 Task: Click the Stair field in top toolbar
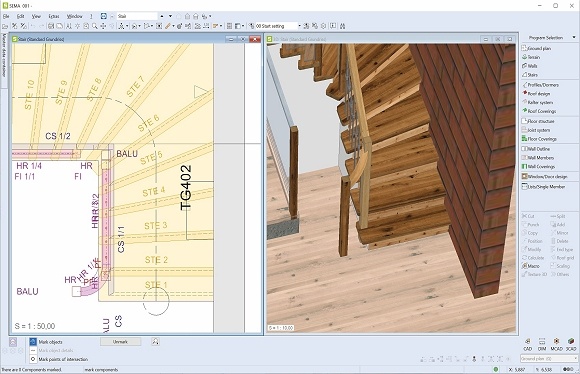pyautogui.click(x=137, y=16)
